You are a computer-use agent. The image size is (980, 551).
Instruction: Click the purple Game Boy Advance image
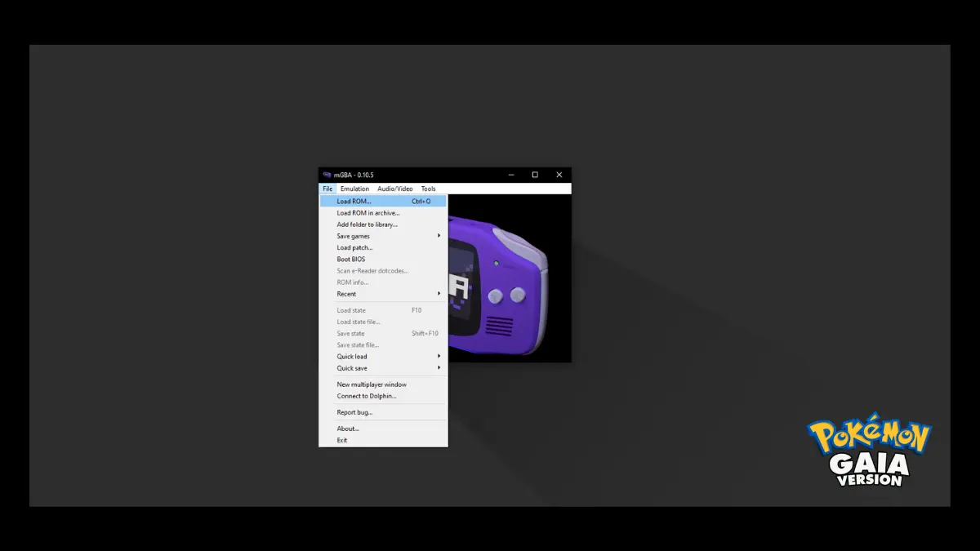(x=498, y=286)
